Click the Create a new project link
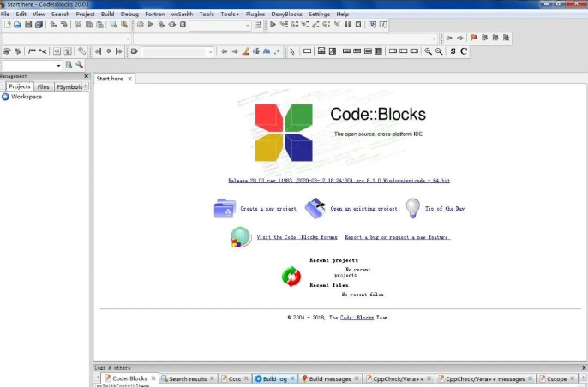588x387 pixels. pyautogui.click(x=268, y=209)
